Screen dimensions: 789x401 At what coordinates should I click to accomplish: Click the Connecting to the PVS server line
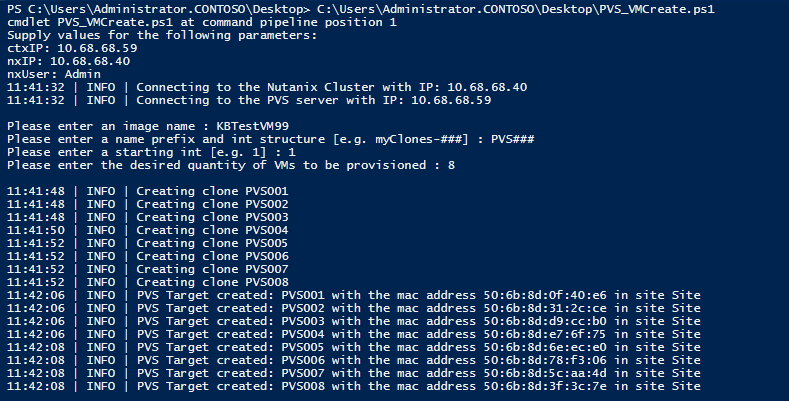[x=249, y=100]
